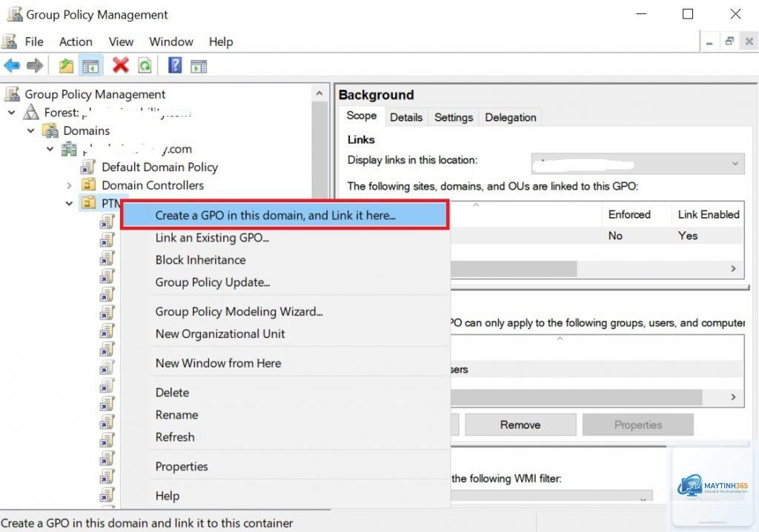Click the PTN organizational unit folder icon
Viewport: 759px width, 532px height.
[x=88, y=202]
